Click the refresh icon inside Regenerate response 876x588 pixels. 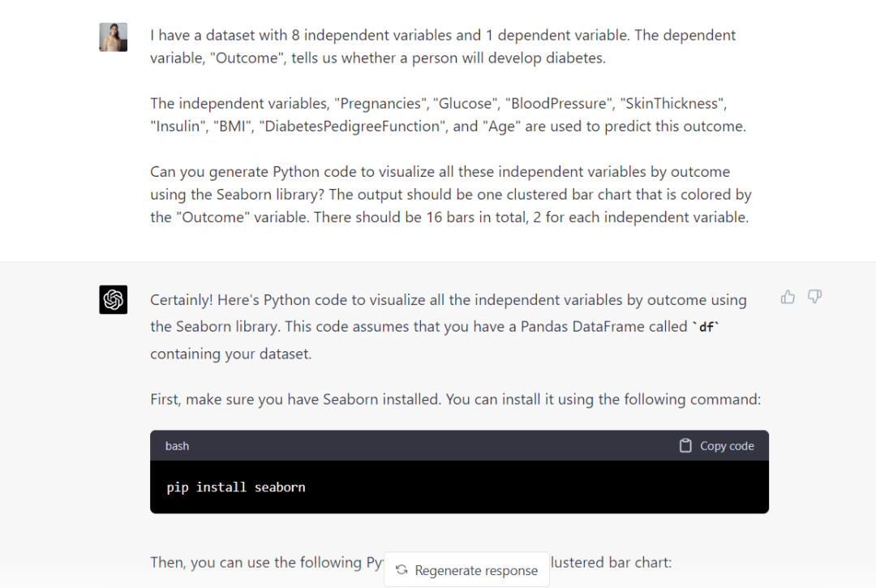[x=401, y=570]
